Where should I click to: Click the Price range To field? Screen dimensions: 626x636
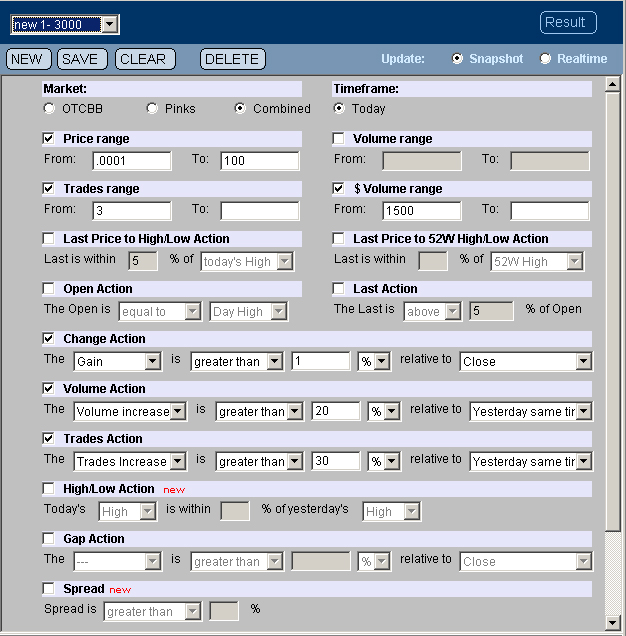click(260, 161)
